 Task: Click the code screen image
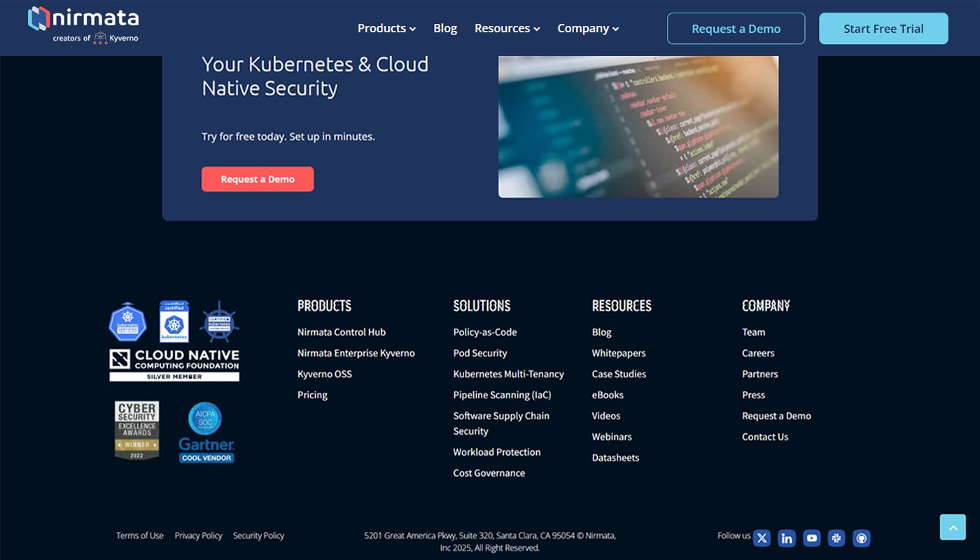638,127
